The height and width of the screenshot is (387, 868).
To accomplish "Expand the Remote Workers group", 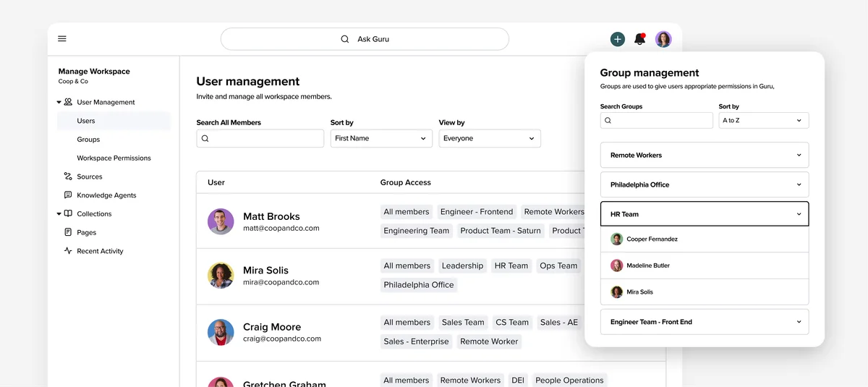I will coord(705,156).
